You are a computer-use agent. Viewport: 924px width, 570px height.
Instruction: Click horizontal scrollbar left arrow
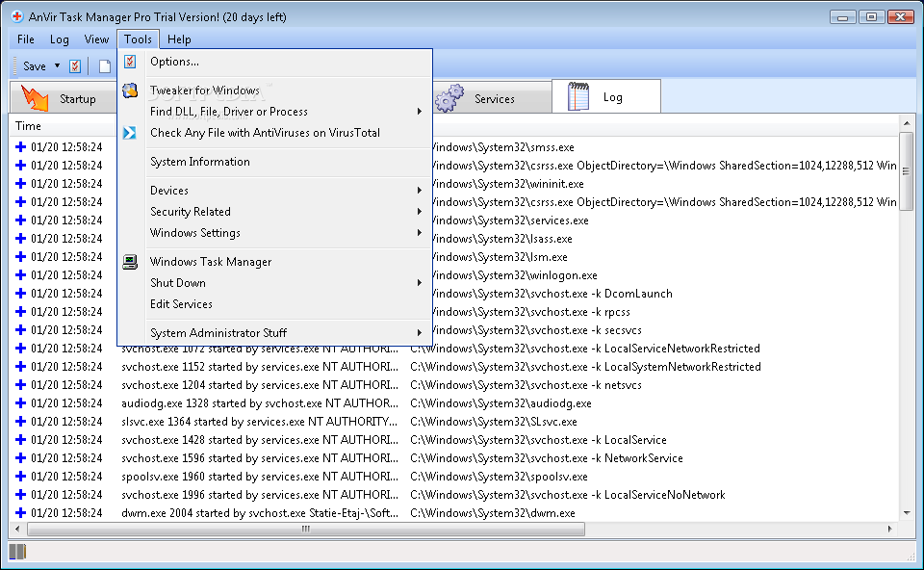click(x=17, y=529)
